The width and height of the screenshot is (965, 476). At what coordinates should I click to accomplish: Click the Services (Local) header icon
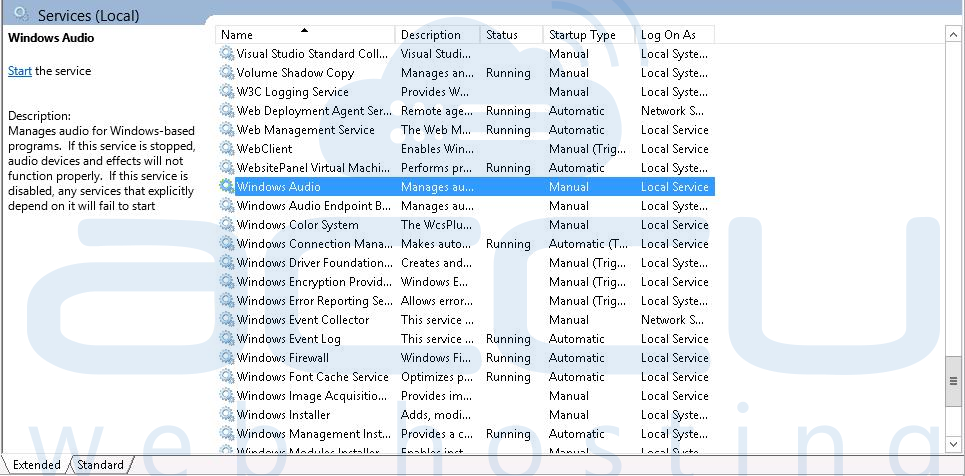(22, 14)
